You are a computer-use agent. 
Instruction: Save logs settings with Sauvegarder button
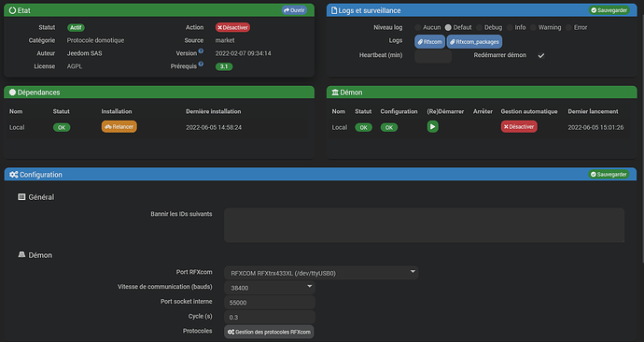pos(609,10)
